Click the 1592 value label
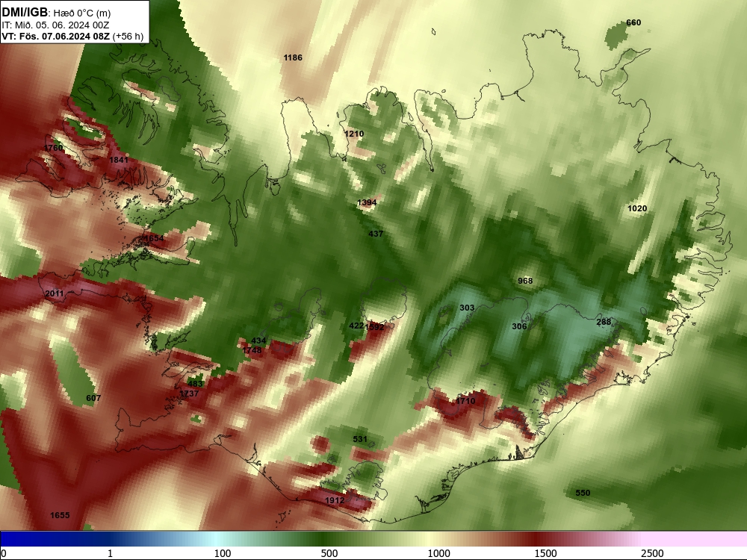 (374, 327)
